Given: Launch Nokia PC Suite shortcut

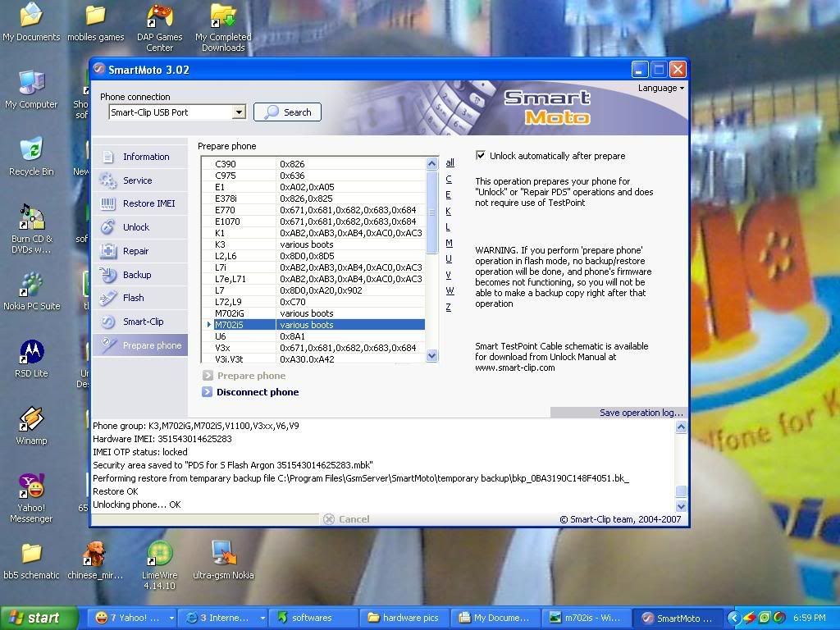Looking at the screenshot, I should tap(31, 285).
